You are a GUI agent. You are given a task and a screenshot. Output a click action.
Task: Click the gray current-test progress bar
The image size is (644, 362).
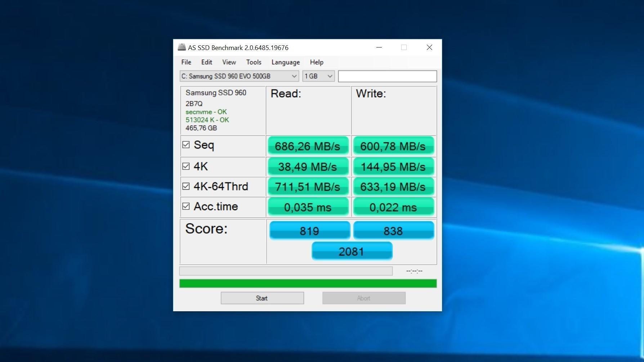click(286, 271)
